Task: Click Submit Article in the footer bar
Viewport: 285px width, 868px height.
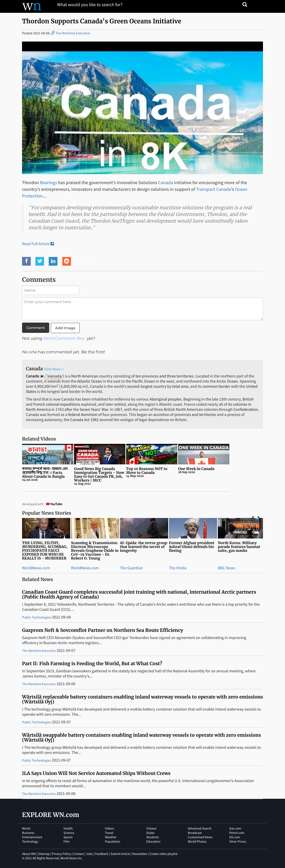Action: click(x=120, y=854)
